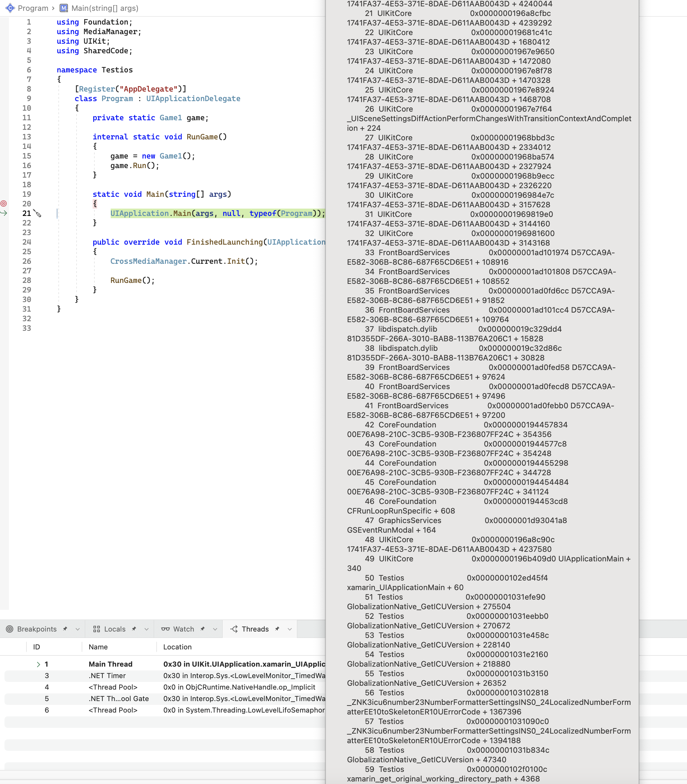The image size is (687, 784).
Task: Click the Program class icon in breadcrumb
Action: click(x=10, y=8)
